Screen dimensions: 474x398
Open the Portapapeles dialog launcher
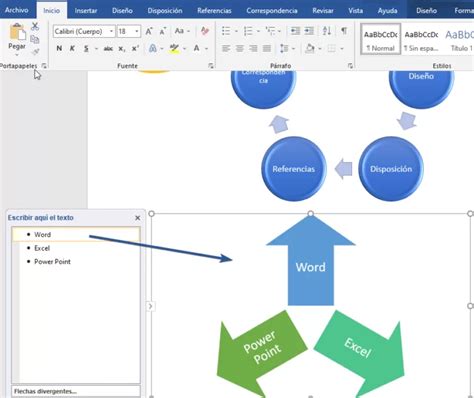44,66
